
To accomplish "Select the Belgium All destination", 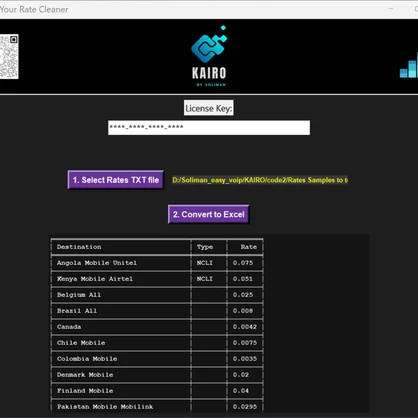I will (79, 295).
